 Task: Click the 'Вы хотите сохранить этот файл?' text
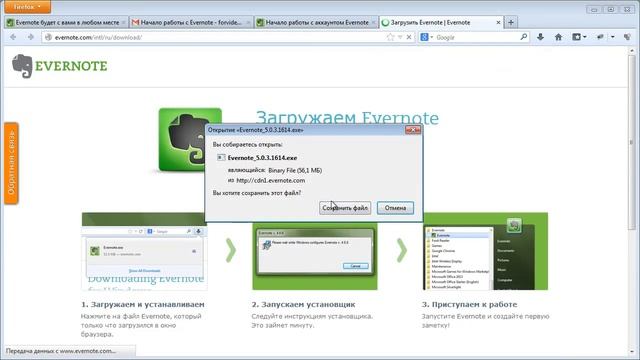coord(257,193)
